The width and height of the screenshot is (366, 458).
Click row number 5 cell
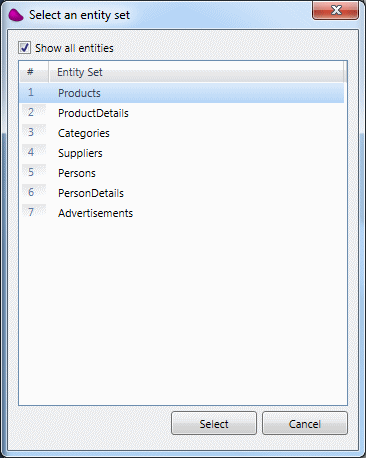[x=34, y=173]
